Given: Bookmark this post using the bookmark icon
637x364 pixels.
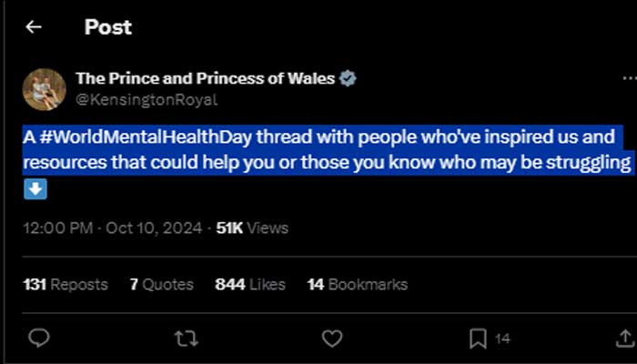Looking at the screenshot, I should tap(478, 339).
